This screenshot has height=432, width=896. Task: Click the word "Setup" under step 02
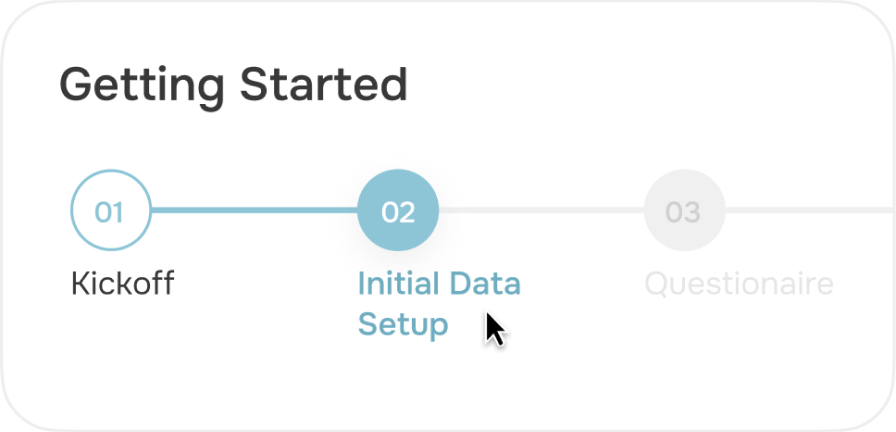click(x=403, y=325)
